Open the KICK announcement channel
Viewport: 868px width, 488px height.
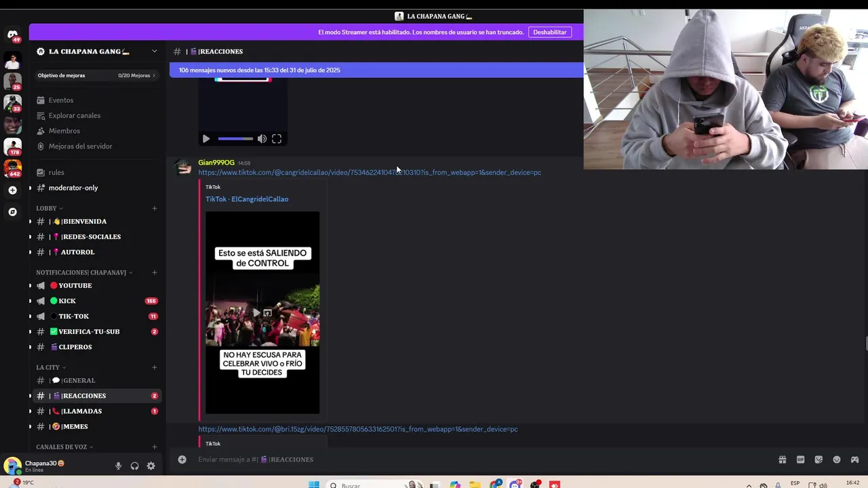(96, 301)
